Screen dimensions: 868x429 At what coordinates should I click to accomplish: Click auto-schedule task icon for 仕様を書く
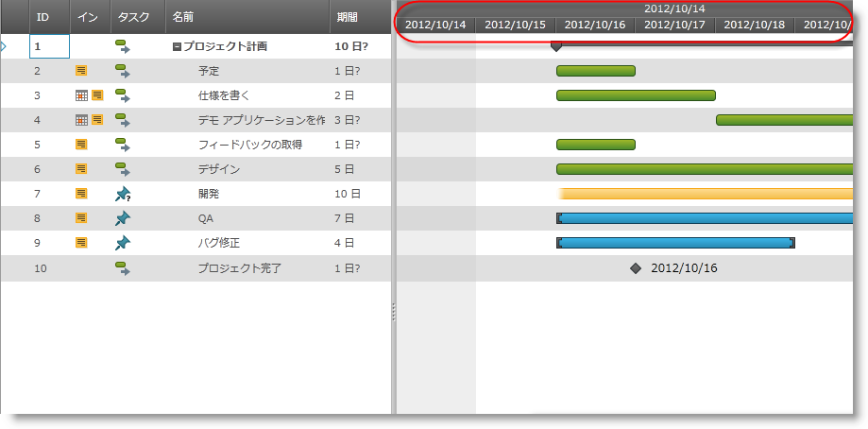[x=123, y=95]
